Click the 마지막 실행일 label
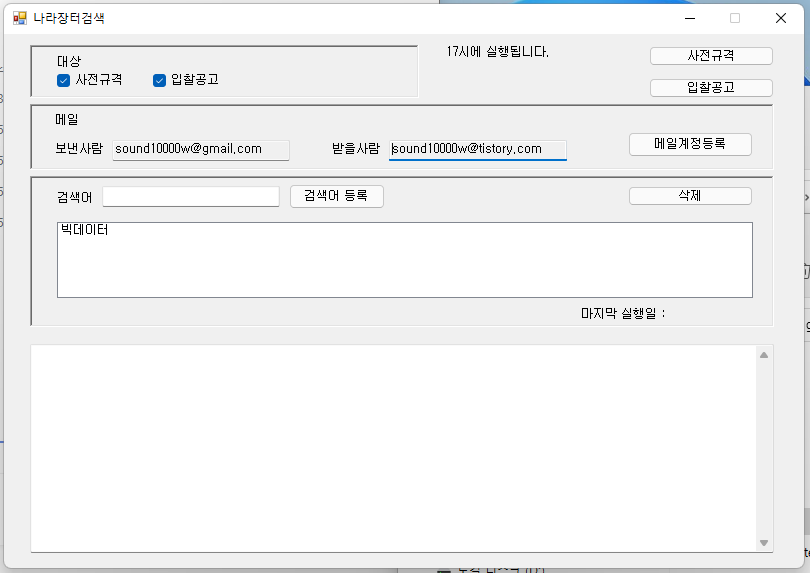810x573 pixels. [x=623, y=313]
